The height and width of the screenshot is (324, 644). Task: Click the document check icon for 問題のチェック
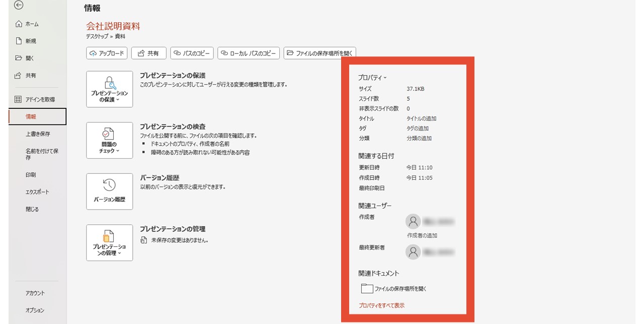click(x=108, y=134)
